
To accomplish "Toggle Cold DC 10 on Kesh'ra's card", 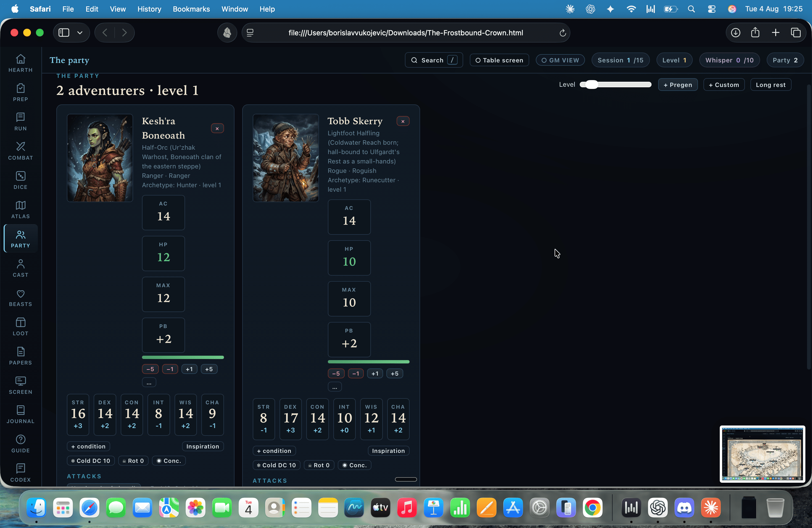I will (91, 461).
